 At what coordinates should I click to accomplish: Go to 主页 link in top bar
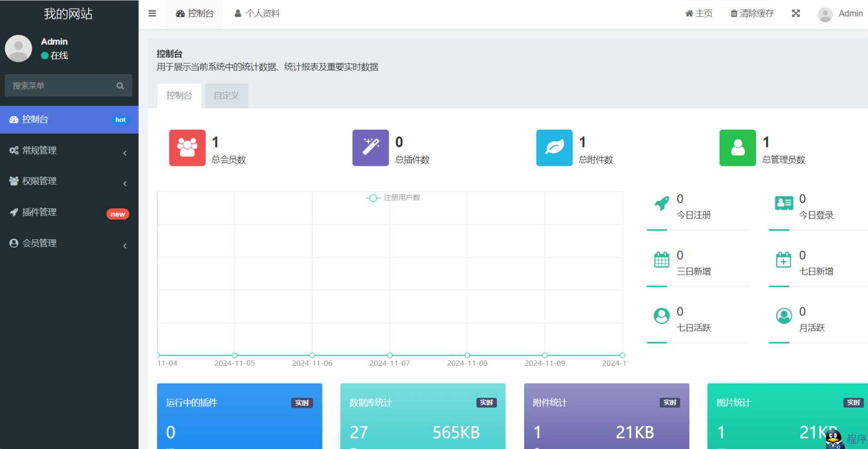pyautogui.click(x=698, y=13)
